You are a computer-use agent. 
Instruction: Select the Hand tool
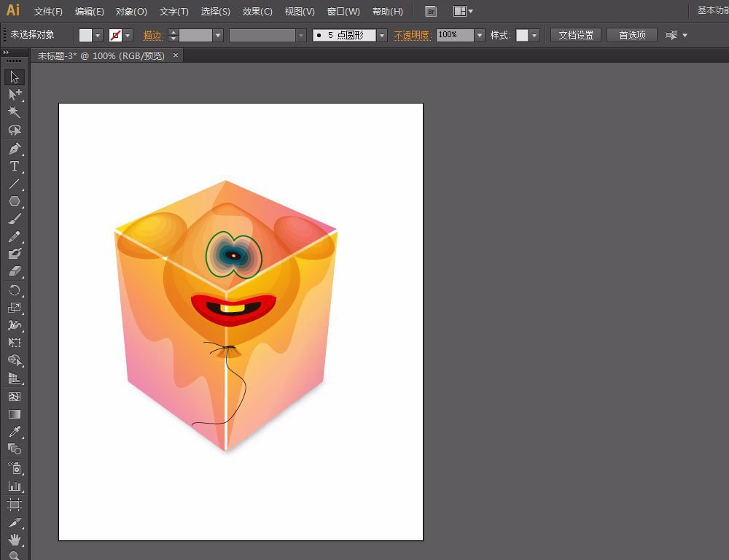click(x=15, y=540)
